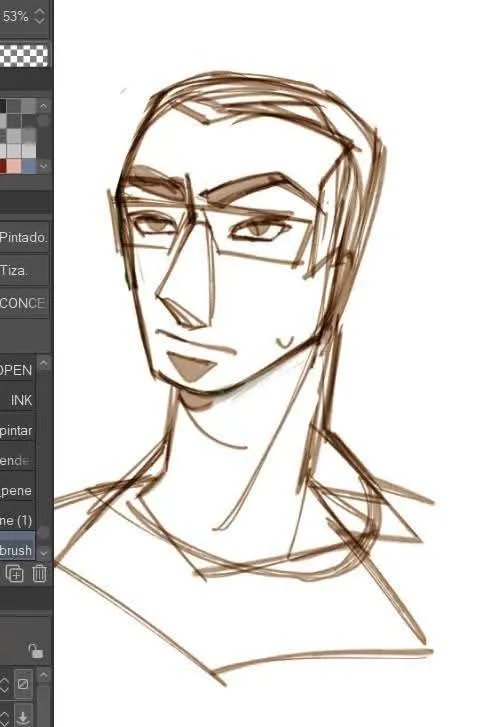The height and width of the screenshot is (727, 502).
Task: Open the CONCE sub tool group
Action: click(24, 303)
